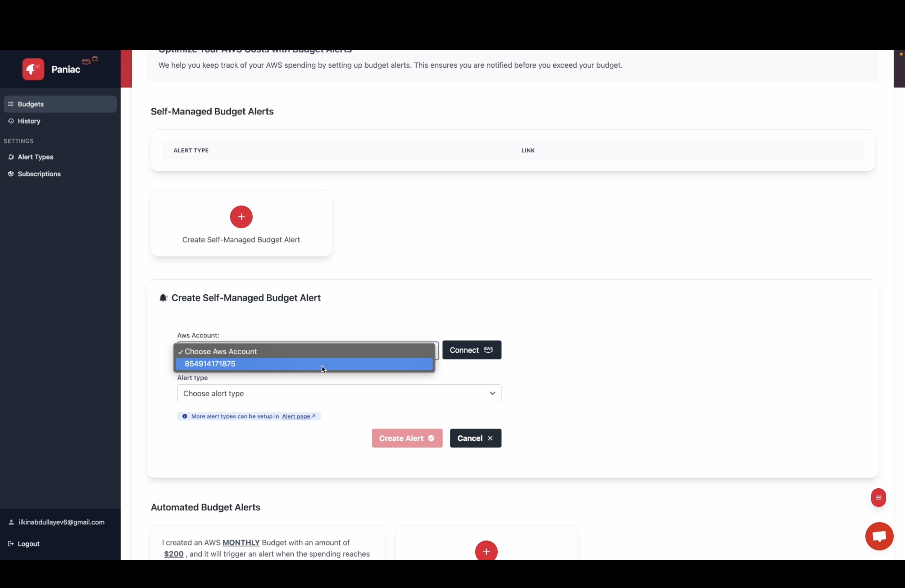The height and width of the screenshot is (588, 905).
Task: Open History in the sidebar
Action: click(x=29, y=121)
